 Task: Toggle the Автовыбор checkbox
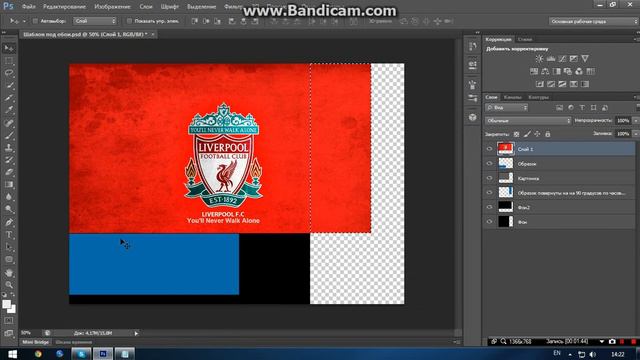[36, 21]
